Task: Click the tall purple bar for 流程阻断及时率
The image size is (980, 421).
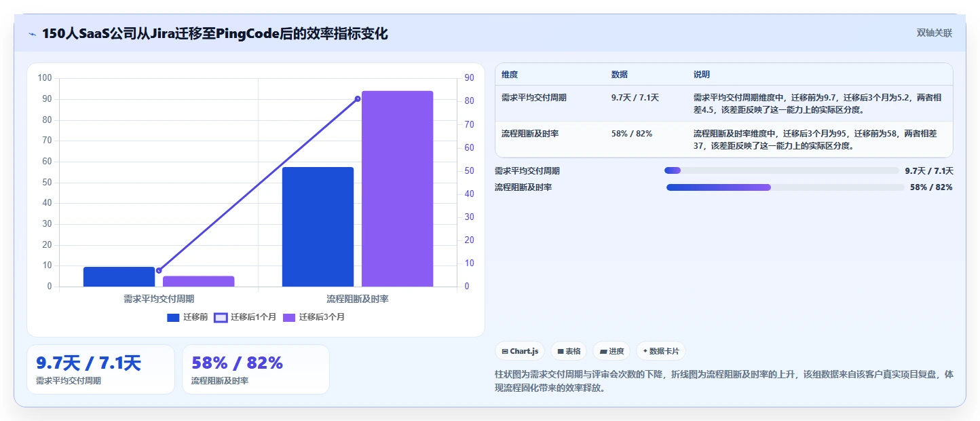Action: tap(397, 189)
